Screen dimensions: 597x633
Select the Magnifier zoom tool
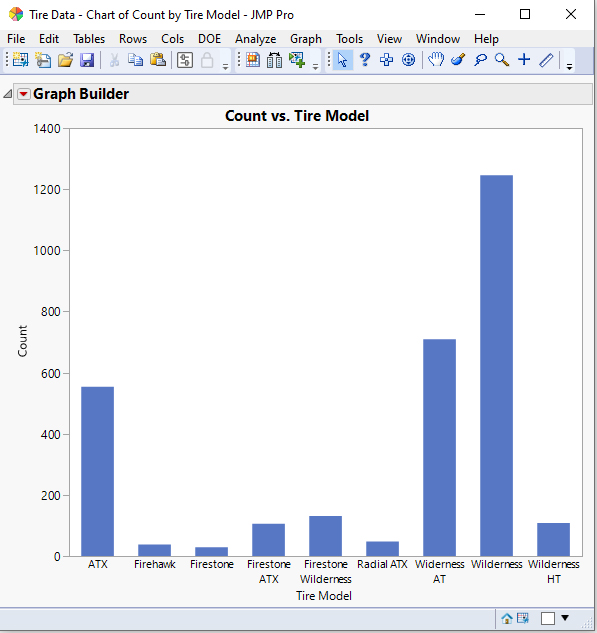[x=502, y=60]
